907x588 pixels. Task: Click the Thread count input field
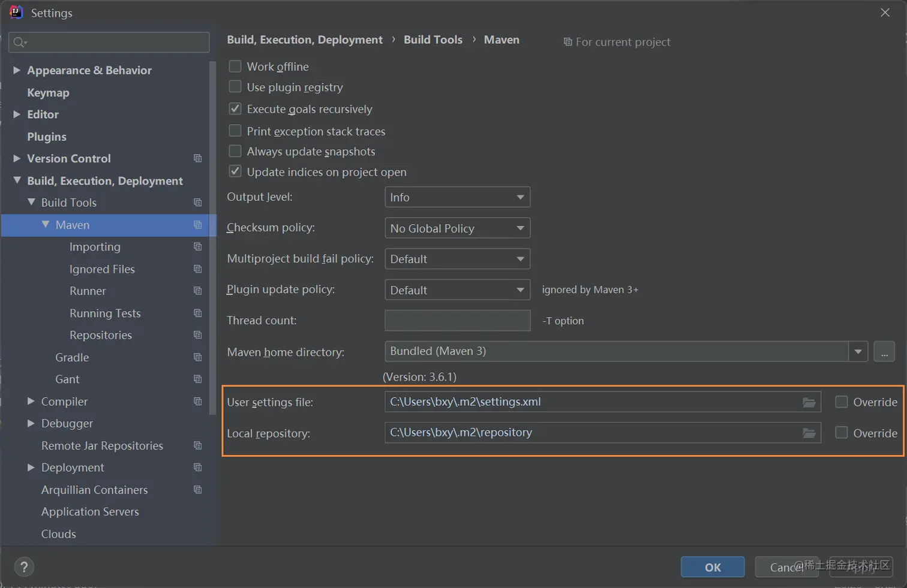pyautogui.click(x=457, y=321)
